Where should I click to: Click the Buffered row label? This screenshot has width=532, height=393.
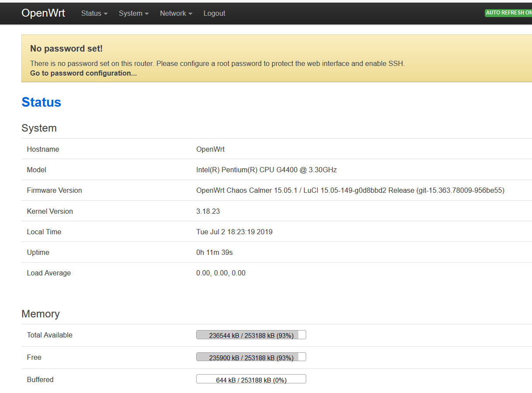40,379
